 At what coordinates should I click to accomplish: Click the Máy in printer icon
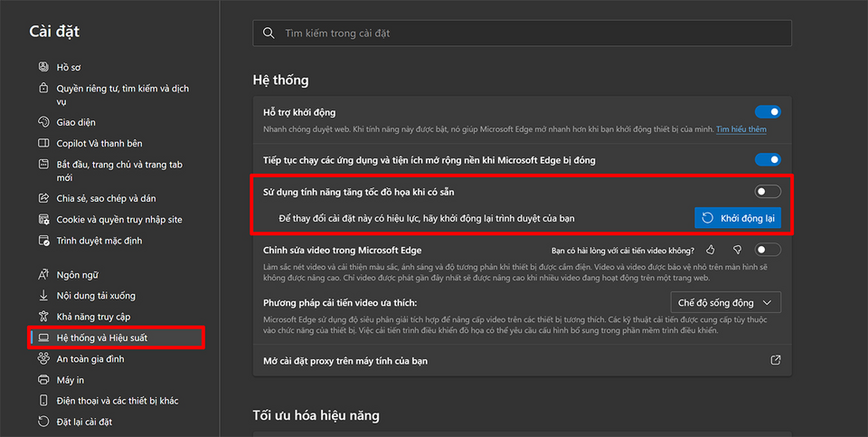click(x=43, y=380)
